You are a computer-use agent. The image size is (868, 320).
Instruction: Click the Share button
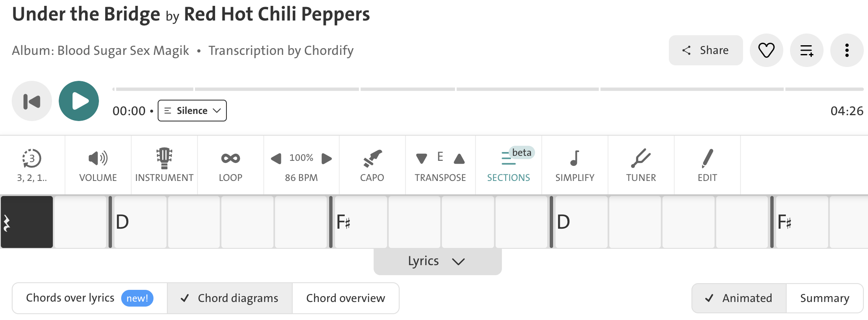pos(706,50)
